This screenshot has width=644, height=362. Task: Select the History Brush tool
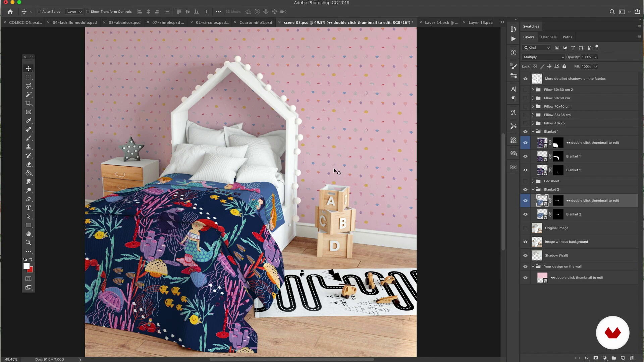[29, 156]
